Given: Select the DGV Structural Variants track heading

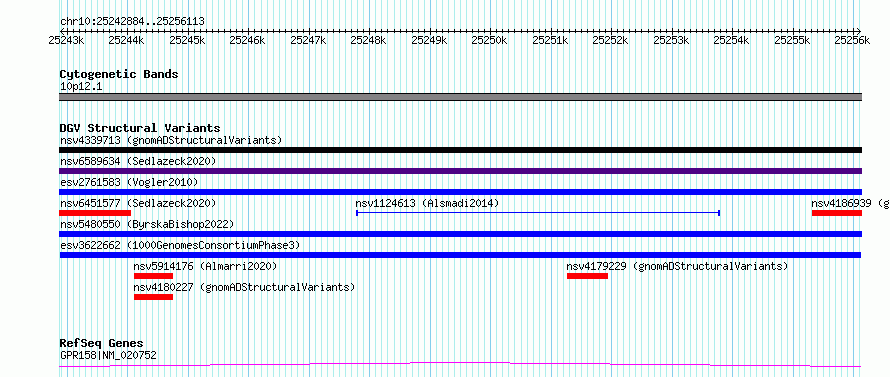Looking at the screenshot, I should (140, 128).
